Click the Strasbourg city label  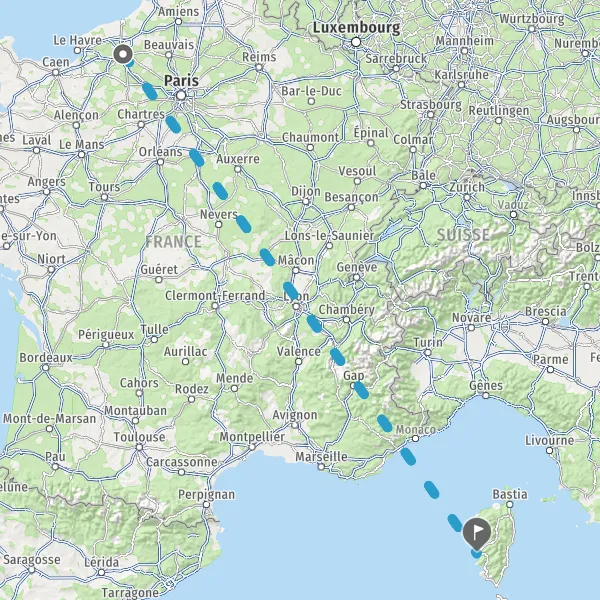point(431,104)
